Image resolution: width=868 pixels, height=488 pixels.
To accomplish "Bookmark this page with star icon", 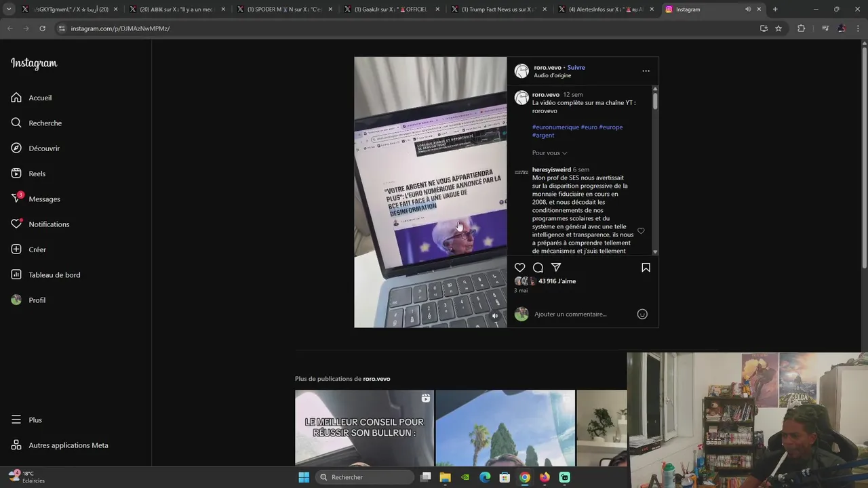I will click(778, 28).
